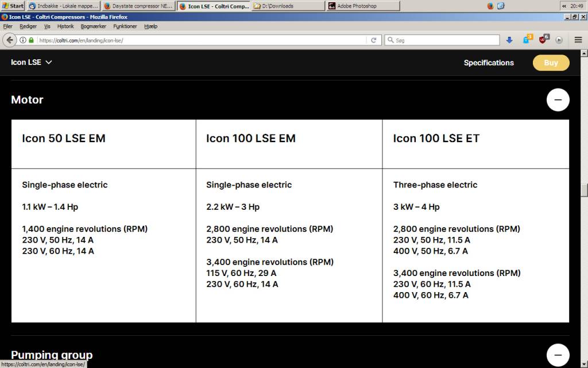Click the Icon 50 LSE EM heading
Screen dimensions: 588x368
64,138
